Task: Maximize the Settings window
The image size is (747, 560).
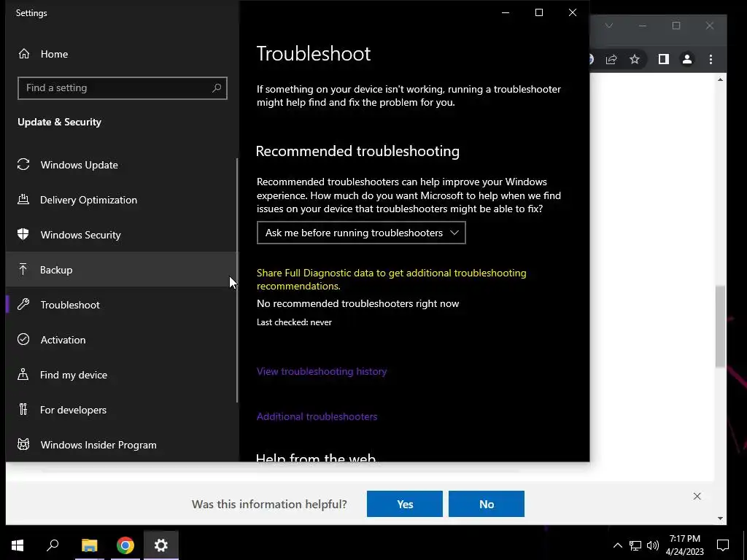Action: tap(539, 12)
